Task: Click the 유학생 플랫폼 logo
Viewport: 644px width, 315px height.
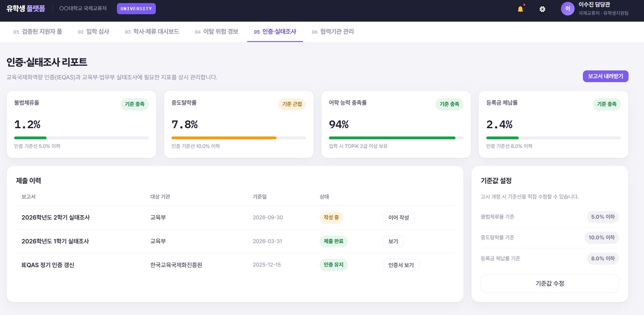Action: coord(26,8)
